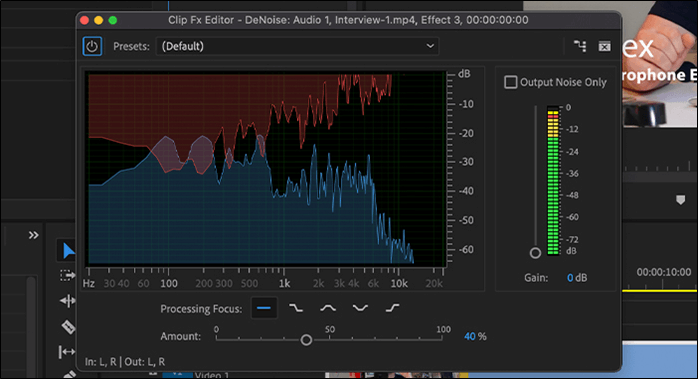
Task: Open the Presets dropdown
Action: [x=297, y=46]
